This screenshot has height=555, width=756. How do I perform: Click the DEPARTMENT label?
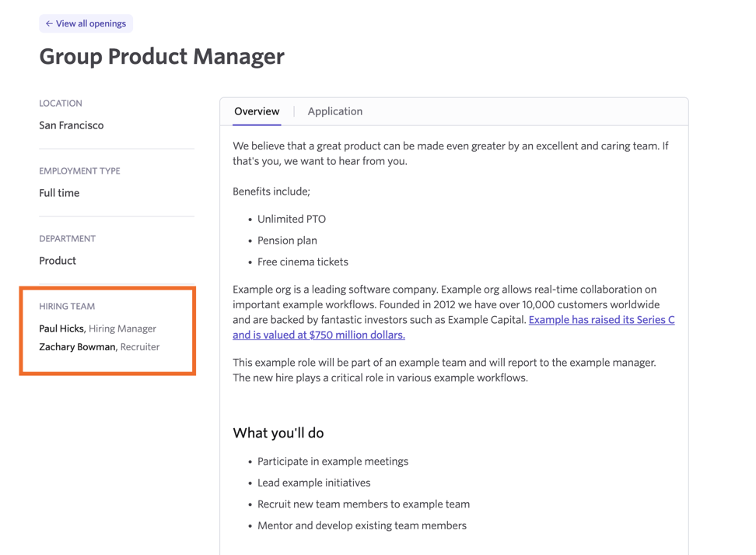(x=68, y=238)
